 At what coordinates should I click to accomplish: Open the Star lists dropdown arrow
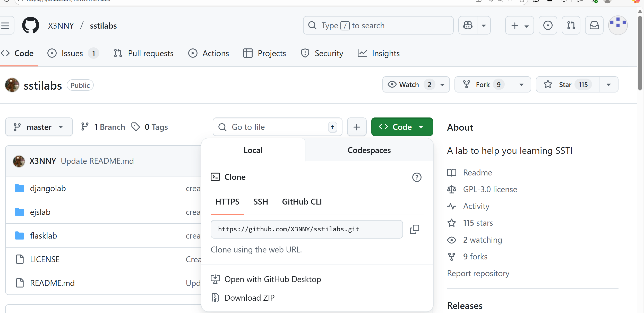click(x=608, y=84)
